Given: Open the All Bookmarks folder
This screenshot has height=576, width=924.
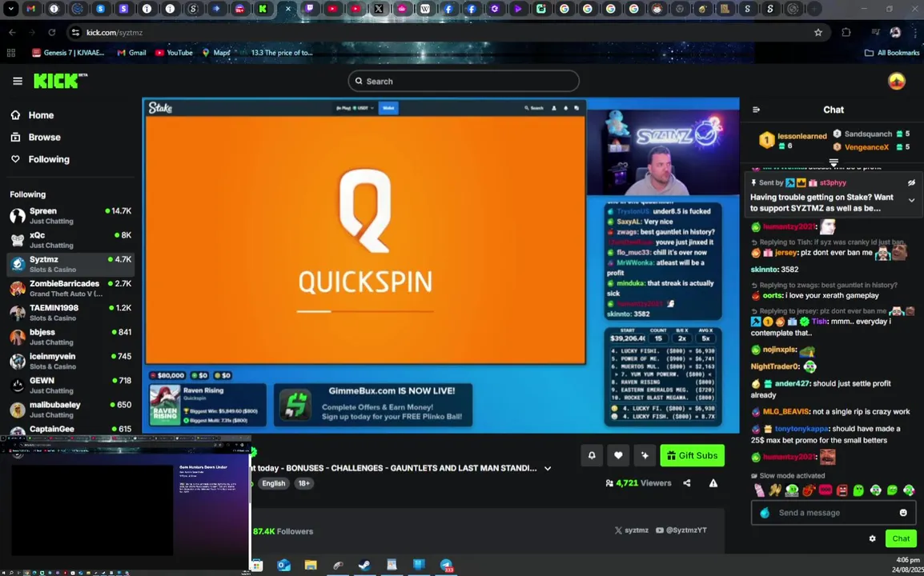Looking at the screenshot, I should point(892,53).
